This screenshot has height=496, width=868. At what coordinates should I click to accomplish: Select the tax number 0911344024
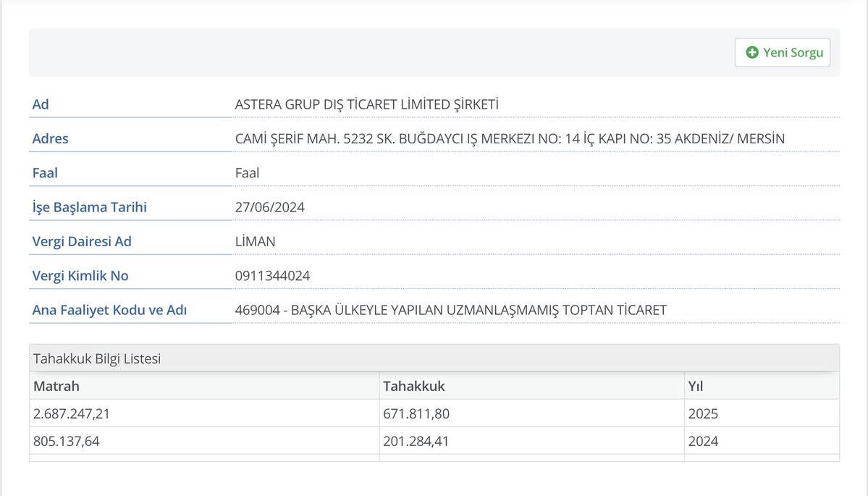[272, 276]
